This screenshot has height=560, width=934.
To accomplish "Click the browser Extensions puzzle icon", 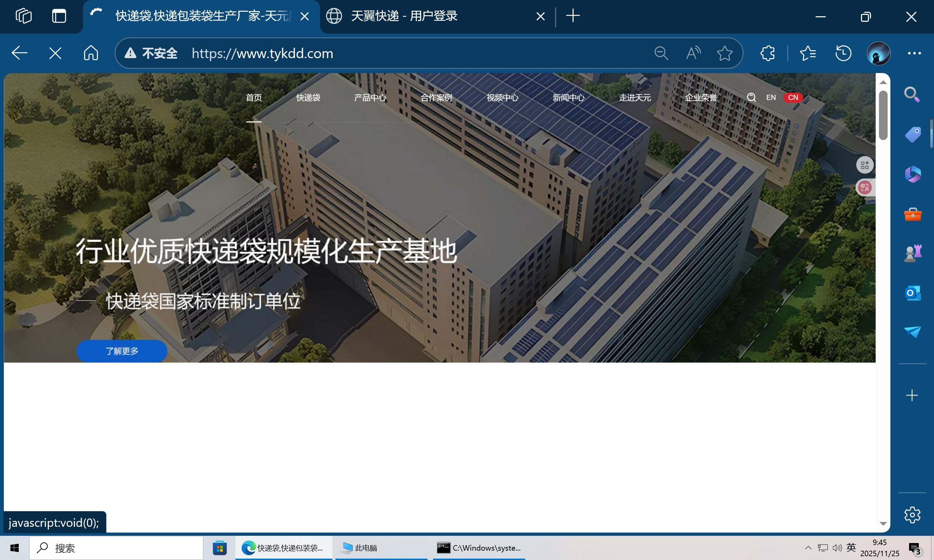I will [x=767, y=53].
